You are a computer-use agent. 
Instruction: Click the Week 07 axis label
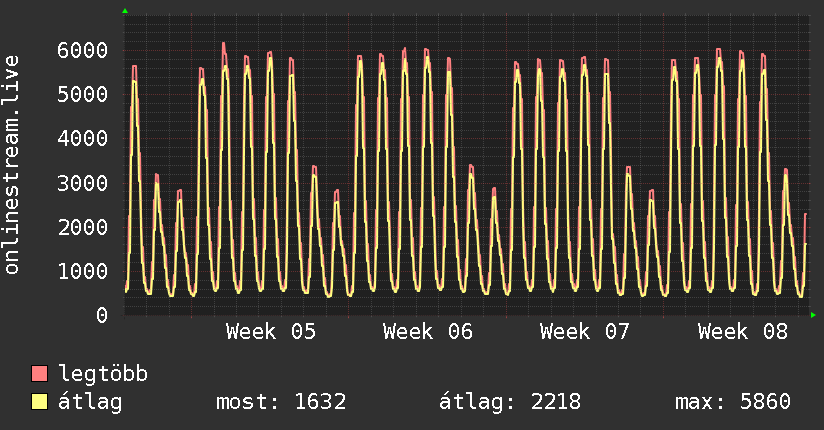click(x=584, y=331)
